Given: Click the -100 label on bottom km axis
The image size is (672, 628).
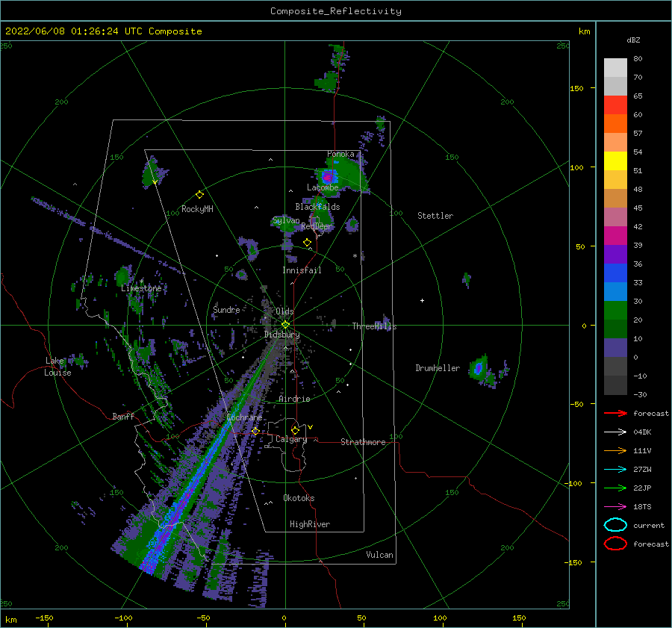Looking at the screenshot, I should coord(123,618).
